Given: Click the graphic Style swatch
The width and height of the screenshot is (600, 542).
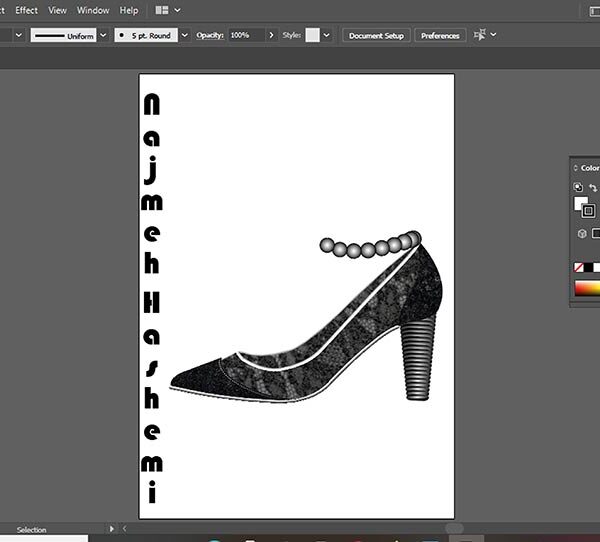Looking at the screenshot, I should (312, 35).
